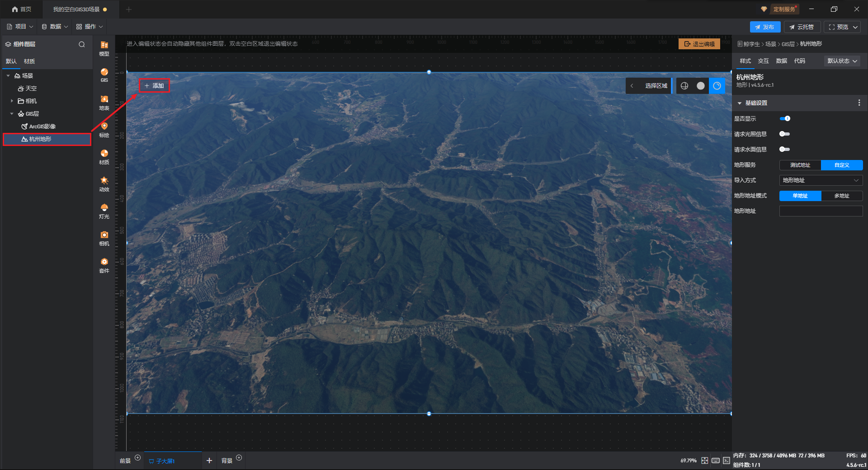
Task: Open the 导入方式 dropdown
Action: click(x=821, y=180)
